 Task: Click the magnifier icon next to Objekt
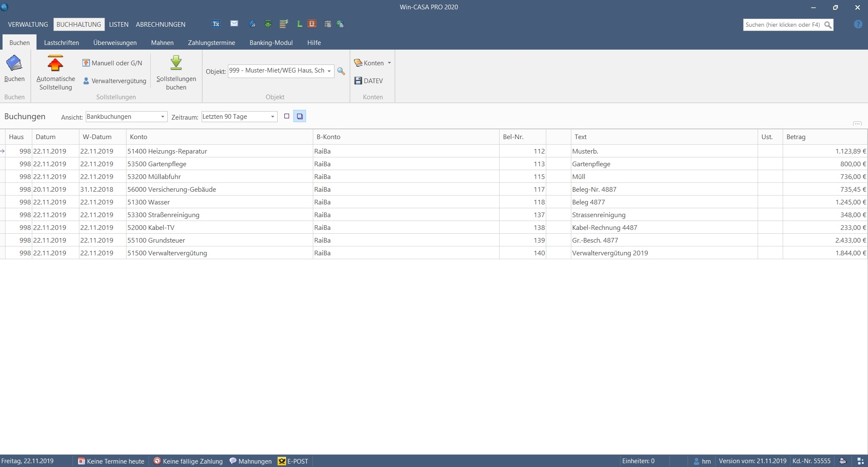[341, 71]
